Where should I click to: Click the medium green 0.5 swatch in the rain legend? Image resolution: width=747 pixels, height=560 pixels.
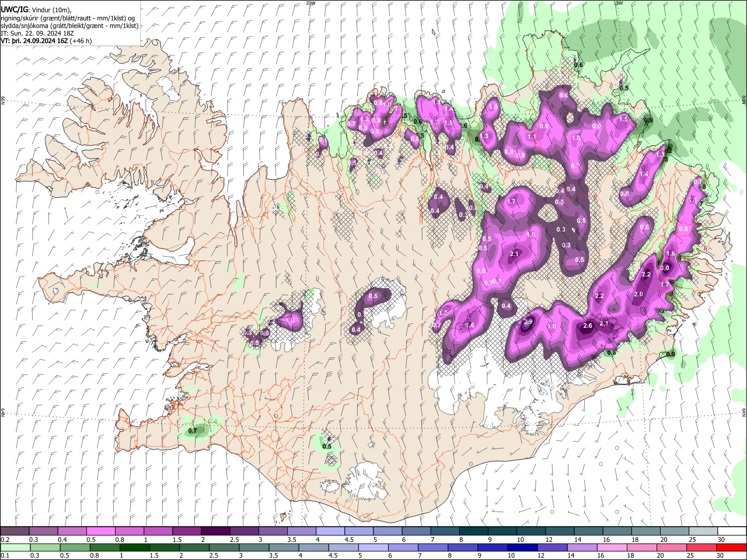[74, 547]
